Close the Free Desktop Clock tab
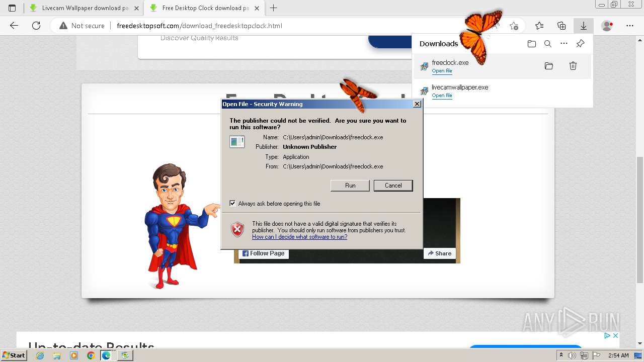The height and width of the screenshot is (362, 644). pos(257,8)
